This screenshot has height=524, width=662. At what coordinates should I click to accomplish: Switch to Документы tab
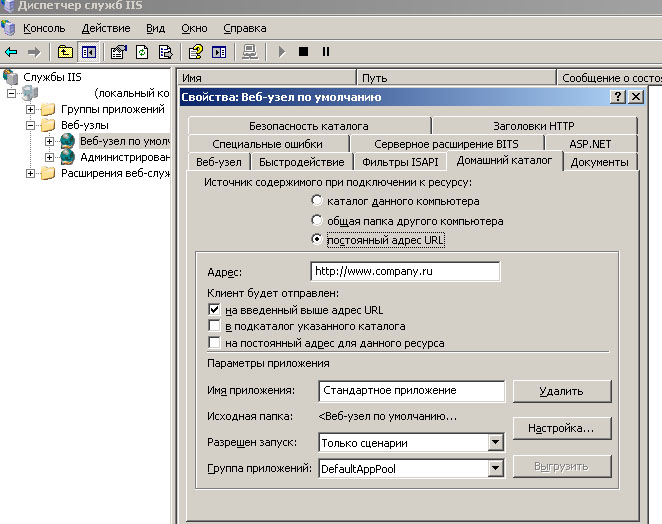(600, 162)
